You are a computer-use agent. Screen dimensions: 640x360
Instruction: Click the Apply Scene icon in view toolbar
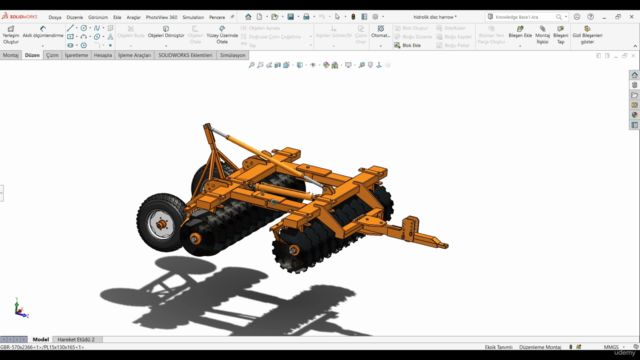[335, 65]
